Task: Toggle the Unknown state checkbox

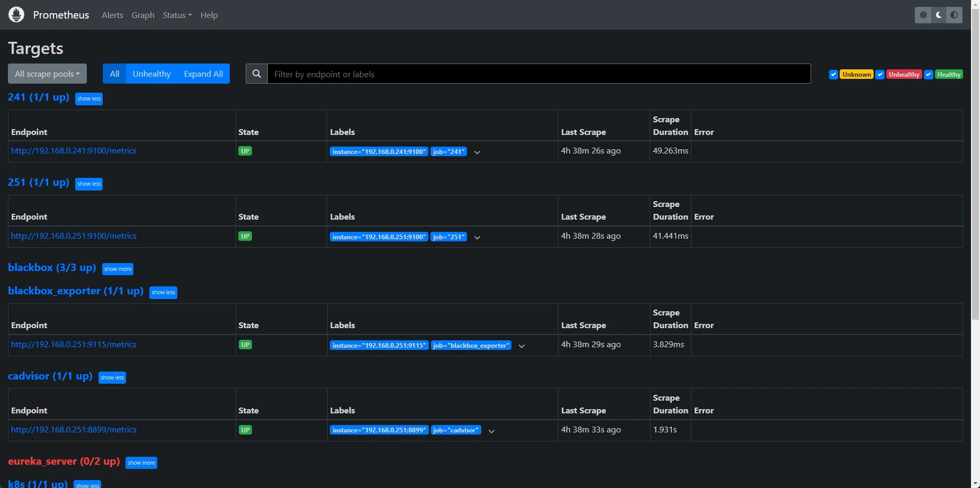Action: click(x=833, y=75)
